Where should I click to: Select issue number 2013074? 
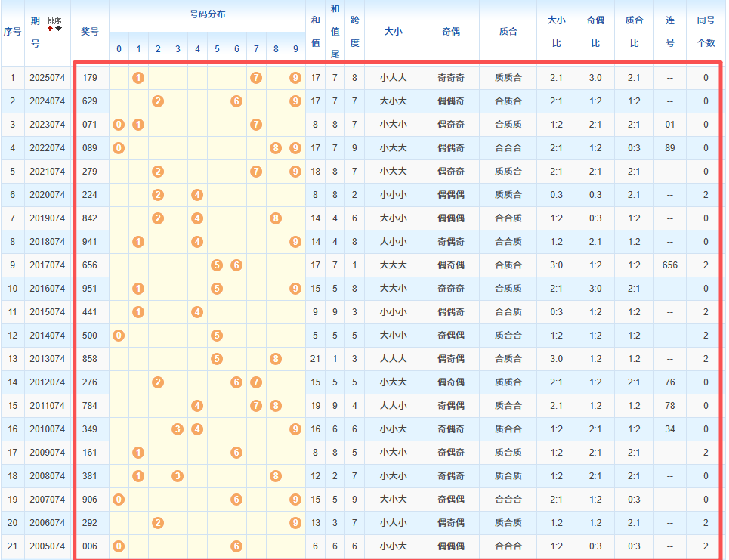point(48,359)
